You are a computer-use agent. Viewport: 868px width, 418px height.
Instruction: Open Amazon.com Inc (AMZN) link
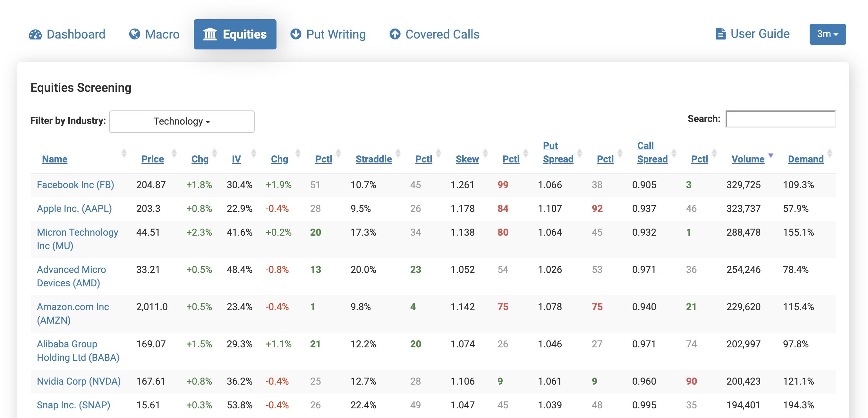73,313
